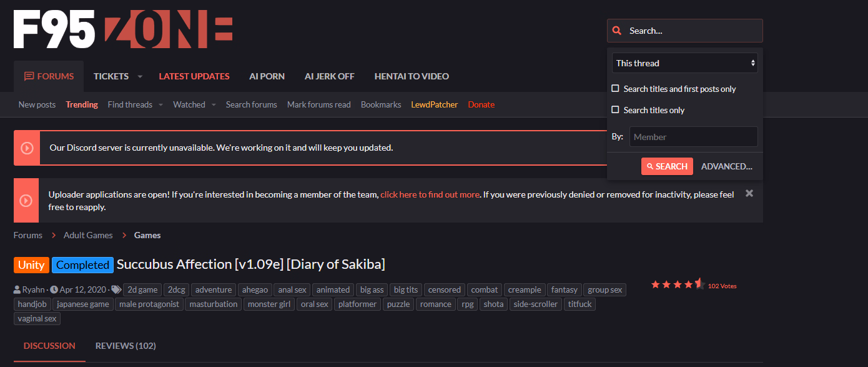
Task: Go to Adult Games breadcrumb
Action: (88, 235)
